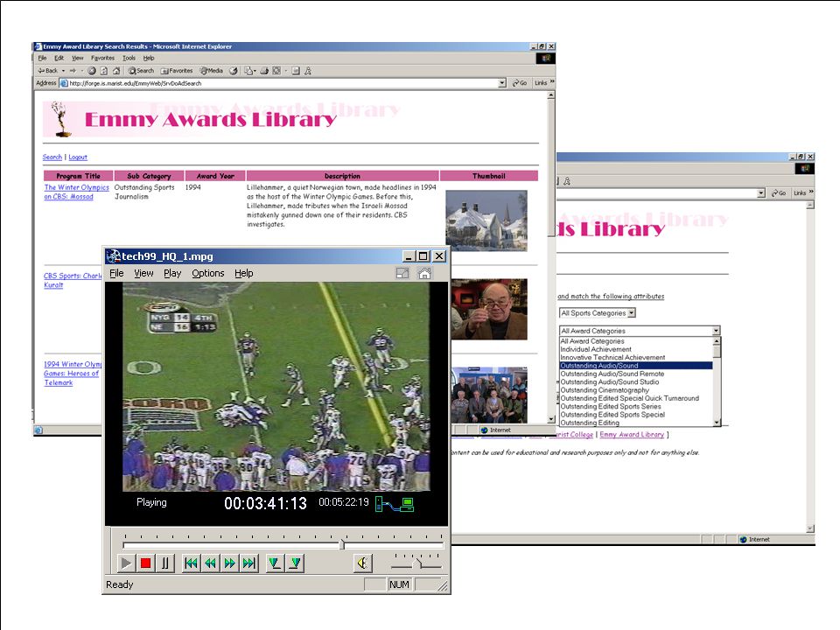Skip to the start with the rewind-to-beginning icon
840x630 pixels.
192,563
